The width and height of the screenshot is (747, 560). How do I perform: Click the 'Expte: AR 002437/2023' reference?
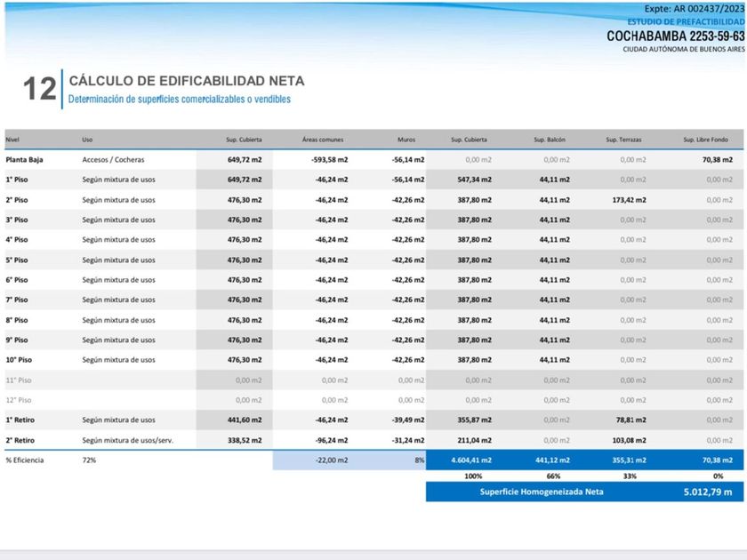(x=695, y=9)
